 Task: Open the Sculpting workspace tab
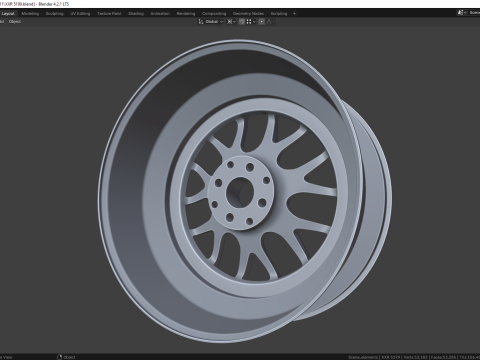coord(54,14)
